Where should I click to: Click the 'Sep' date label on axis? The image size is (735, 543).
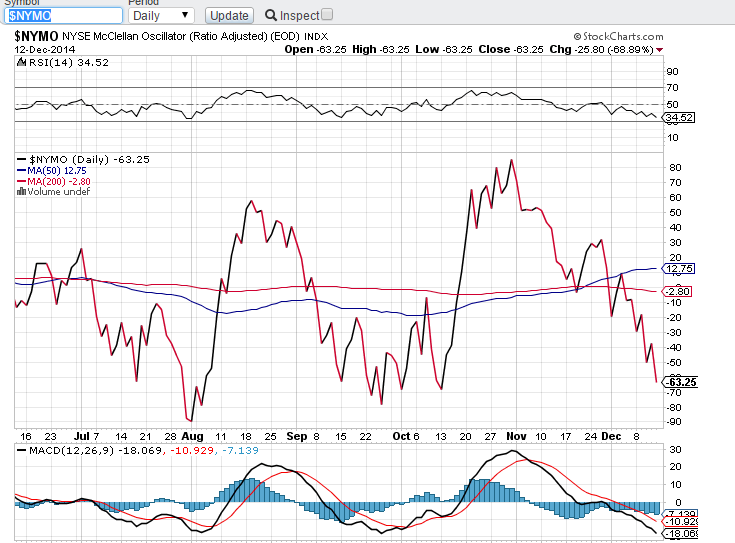click(297, 436)
